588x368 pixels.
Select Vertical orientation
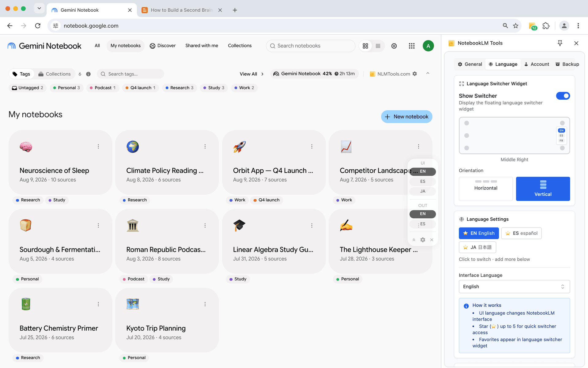(543, 189)
